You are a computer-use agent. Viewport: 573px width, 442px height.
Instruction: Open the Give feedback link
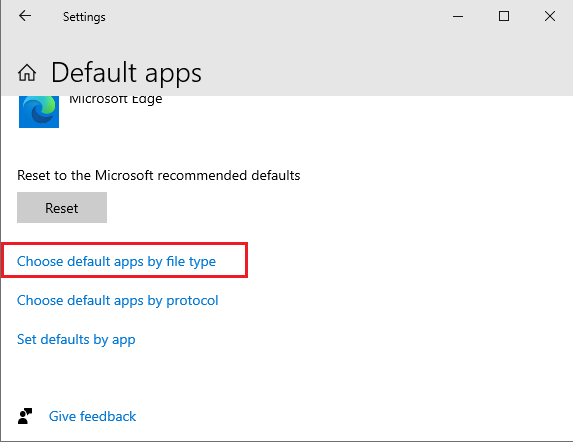click(92, 416)
